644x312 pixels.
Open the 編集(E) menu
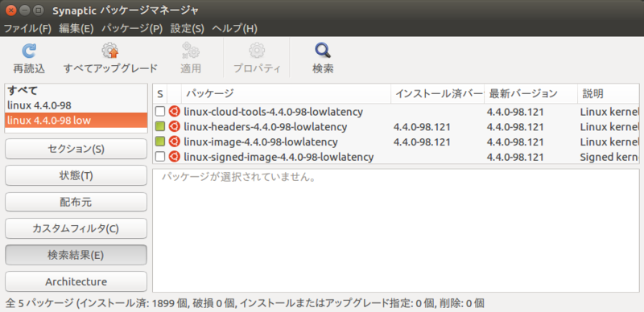click(76, 29)
